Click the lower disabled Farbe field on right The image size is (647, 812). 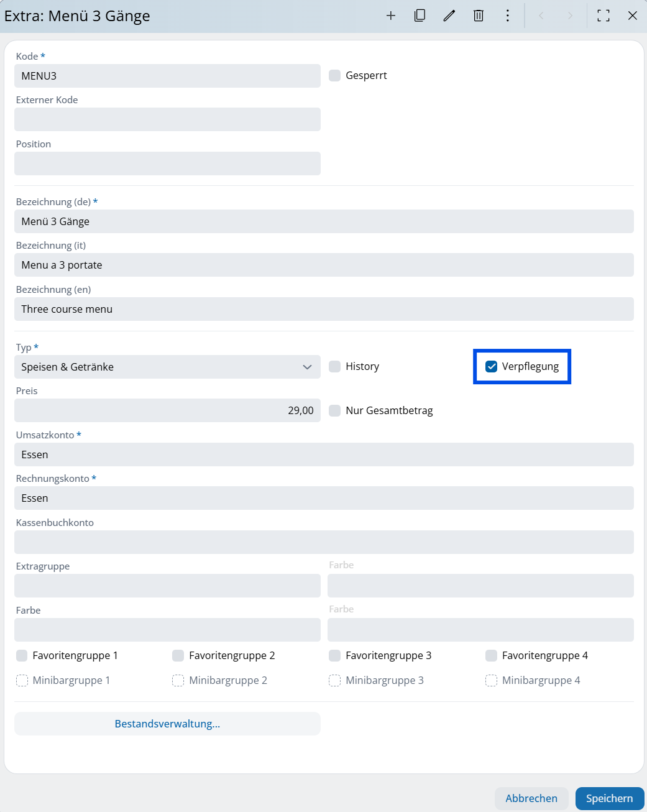[480, 630]
